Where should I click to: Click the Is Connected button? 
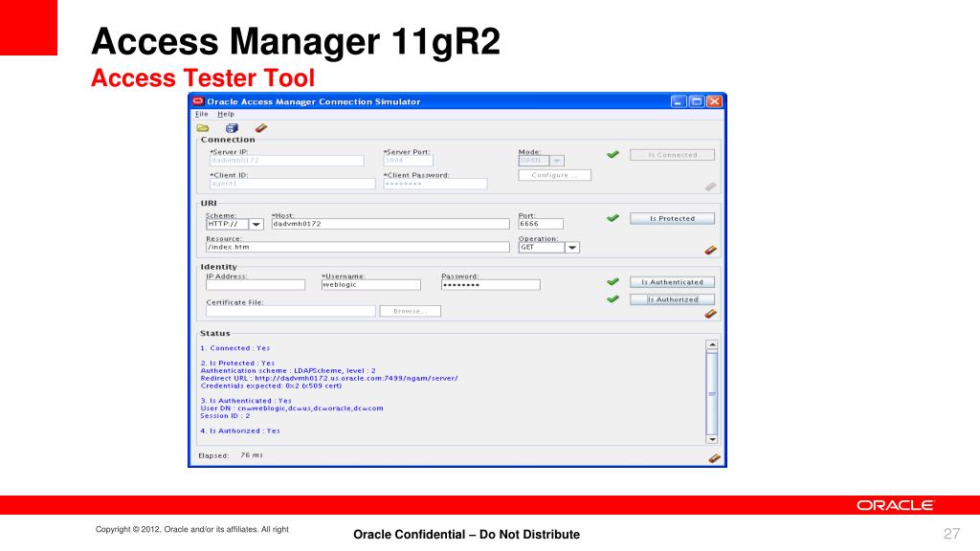tap(672, 155)
